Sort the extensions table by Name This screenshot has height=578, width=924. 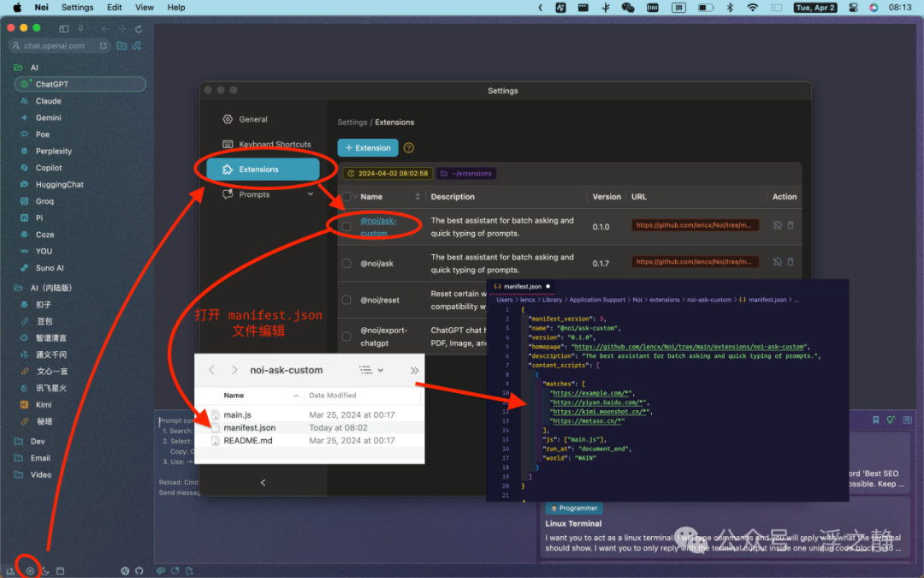418,196
